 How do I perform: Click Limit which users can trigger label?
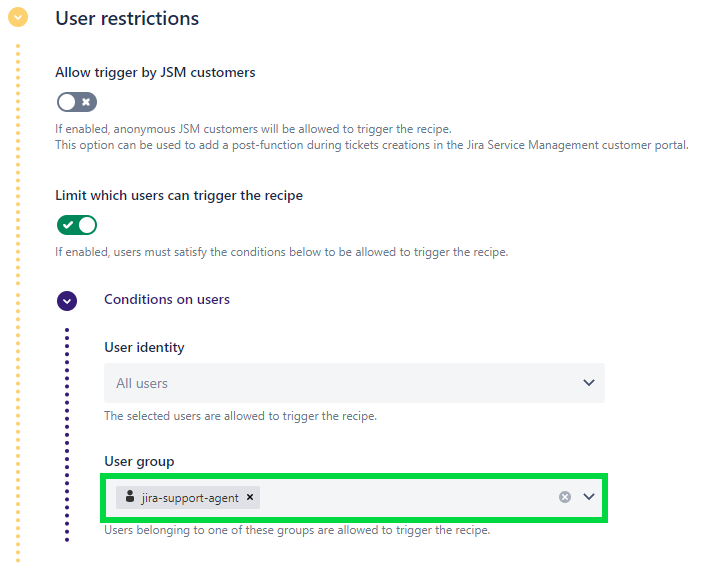[x=179, y=195]
